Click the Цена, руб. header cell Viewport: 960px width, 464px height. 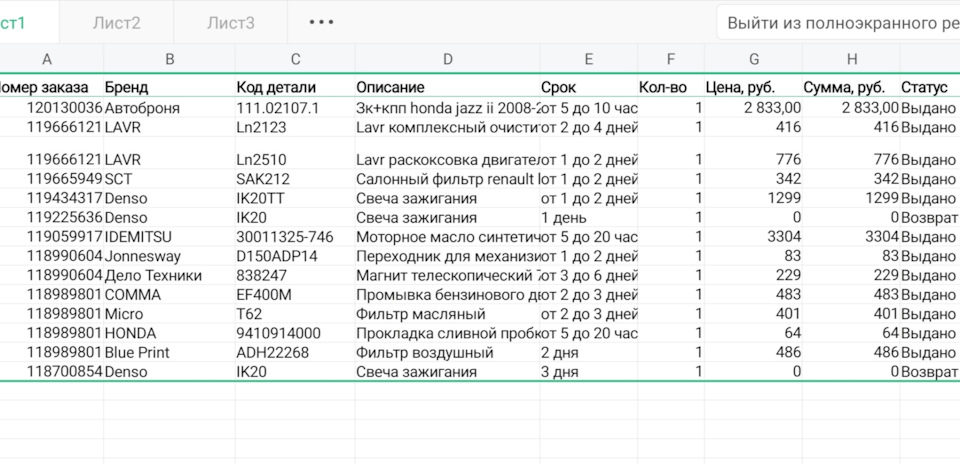pos(754,87)
